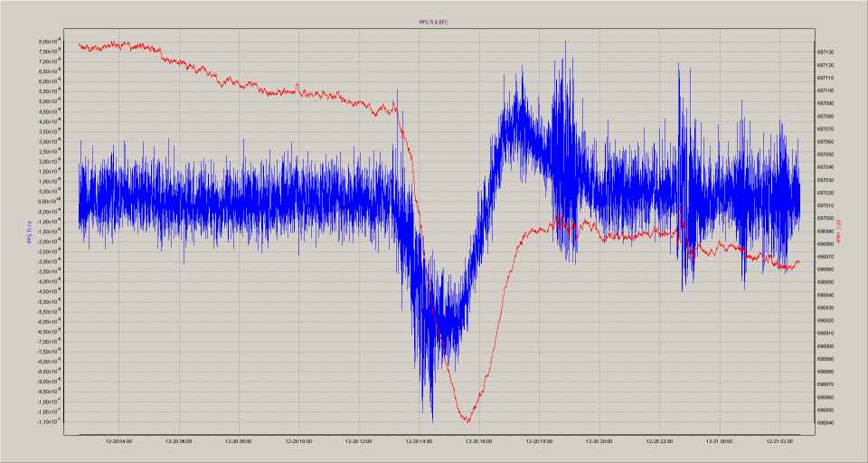Click the red EFC right axis label
Viewport: 868px width, 463px height.
[x=838, y=233]
